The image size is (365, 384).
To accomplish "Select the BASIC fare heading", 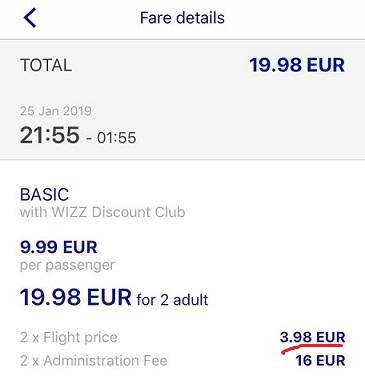I will pyautogui.click(x=44, y=195).
